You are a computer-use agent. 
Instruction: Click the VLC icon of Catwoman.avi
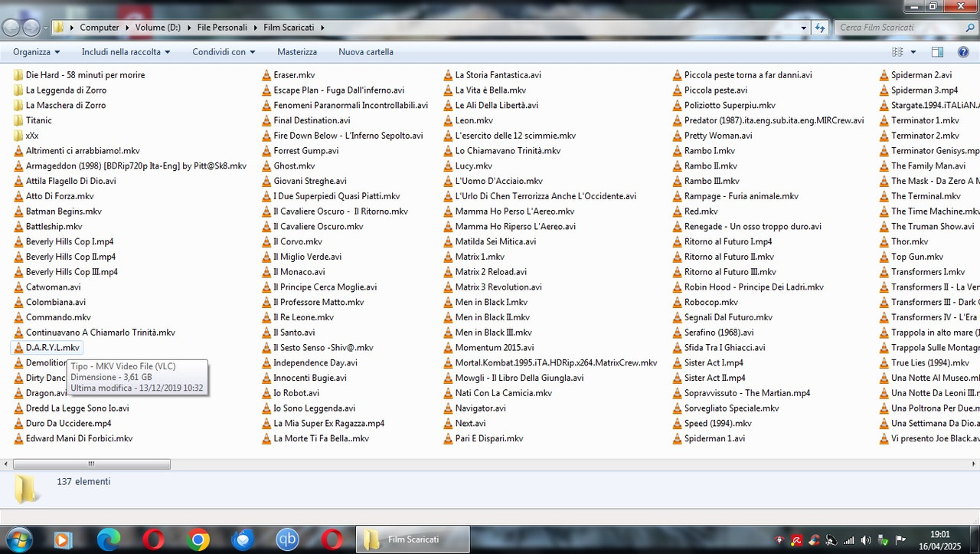(18, 287)
